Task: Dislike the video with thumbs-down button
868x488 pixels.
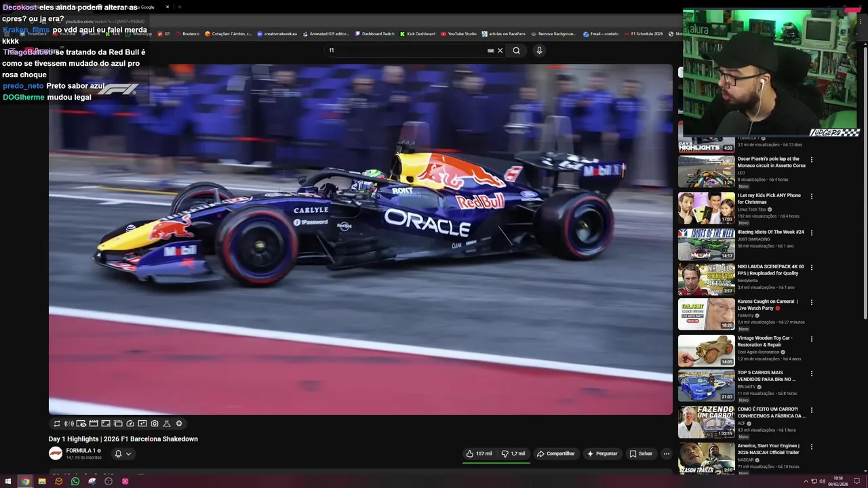Action: pyautogui.click(x=513, y=453)
